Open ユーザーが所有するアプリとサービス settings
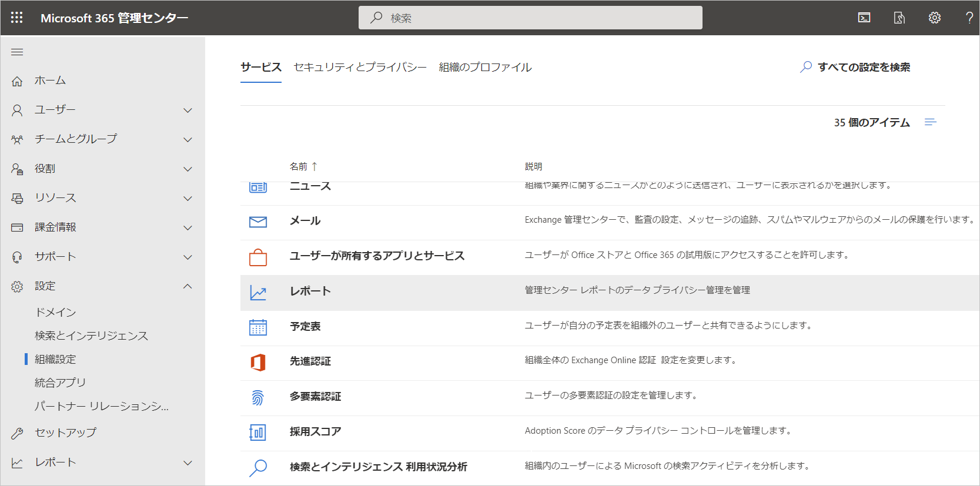980x486 pixels. tap(377, 256)
